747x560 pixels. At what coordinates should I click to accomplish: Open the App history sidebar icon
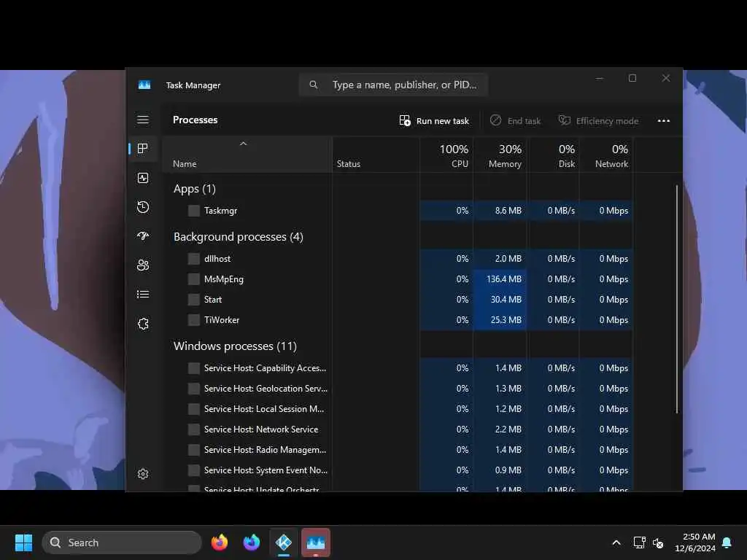pos(143,207)
